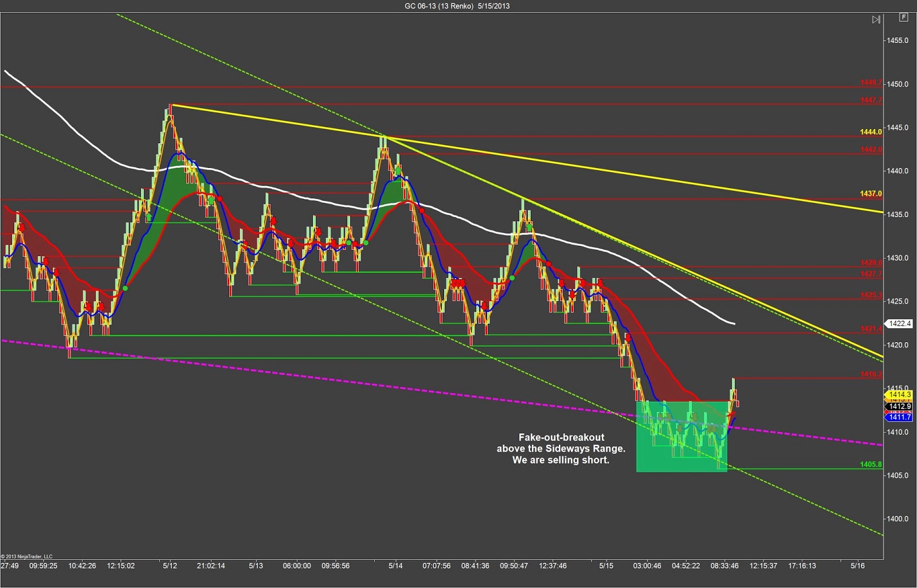Click the red 1427.7 level label
Screen dimensions: 917x588
tap(871, 274)
